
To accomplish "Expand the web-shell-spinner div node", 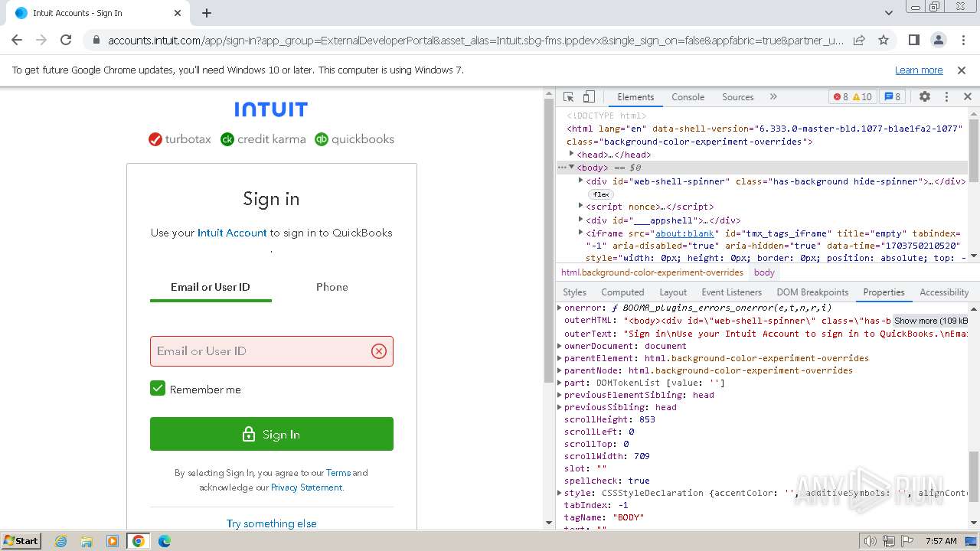I will 580,181.
